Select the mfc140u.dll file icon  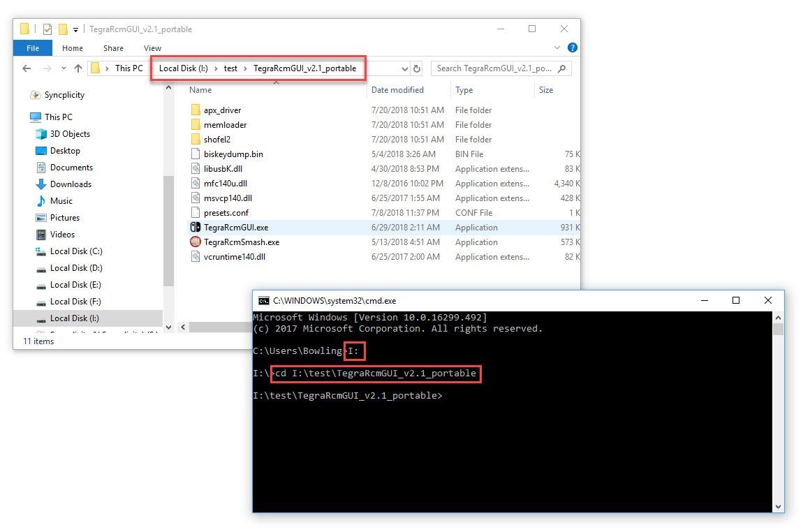coord(196,184)
